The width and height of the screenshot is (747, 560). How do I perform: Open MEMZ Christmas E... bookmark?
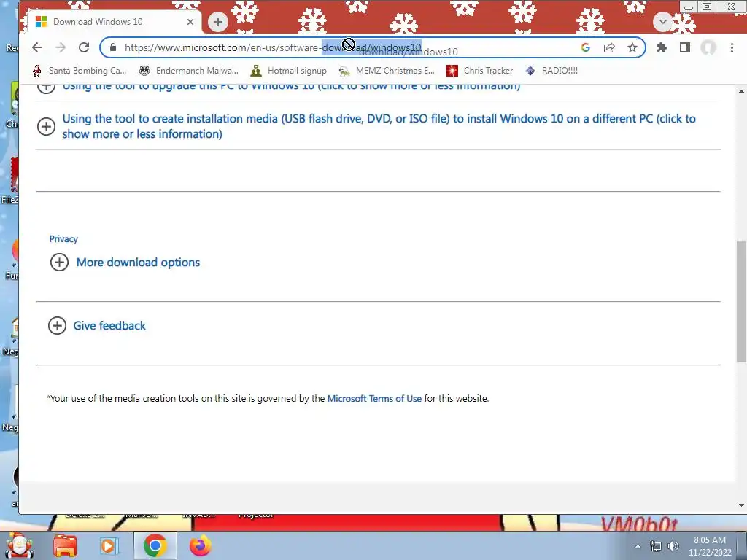387,71
